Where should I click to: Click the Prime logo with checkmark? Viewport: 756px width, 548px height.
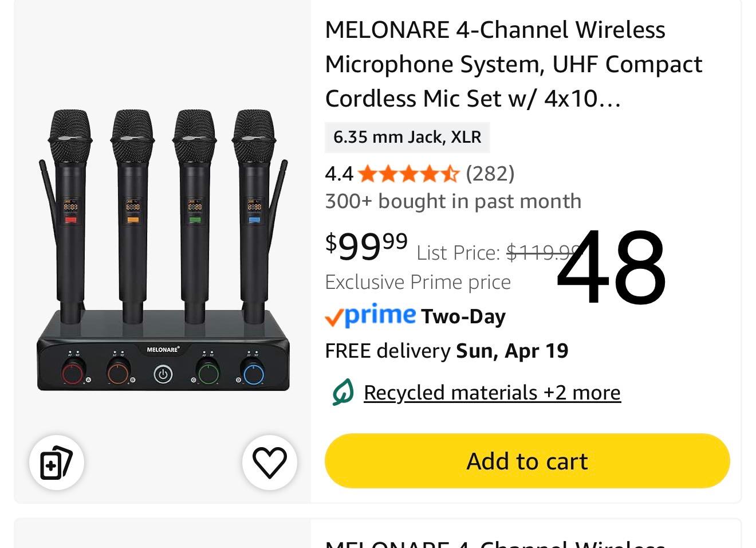(370, 316)
